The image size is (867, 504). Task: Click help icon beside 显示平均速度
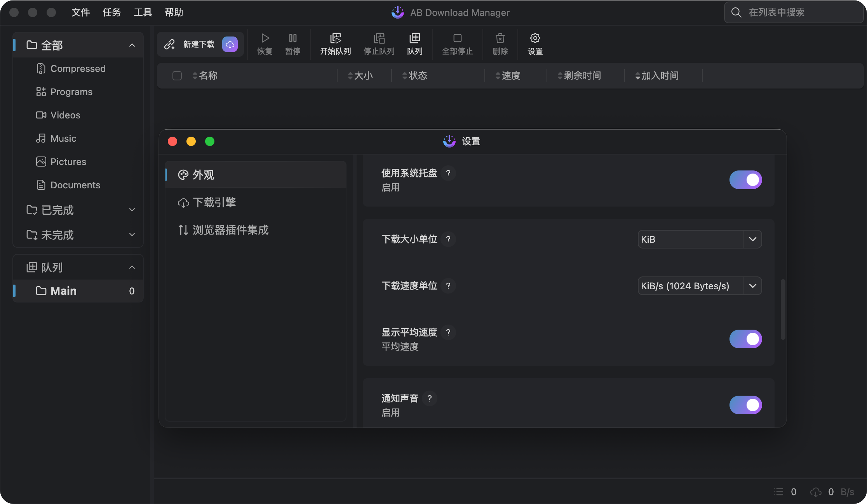click(x=448, y=332)
